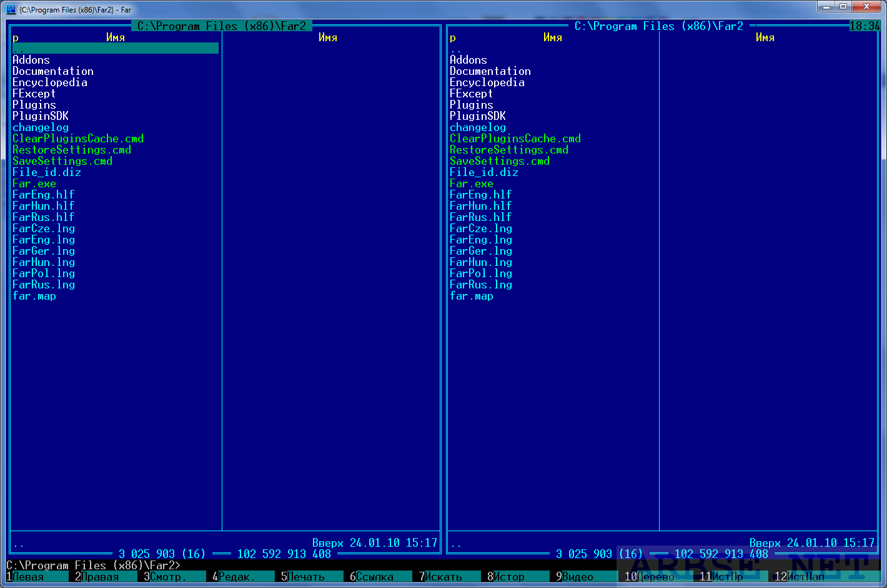Select Documentation folder in right panel
887x588 pixels.
click(490, 71)
